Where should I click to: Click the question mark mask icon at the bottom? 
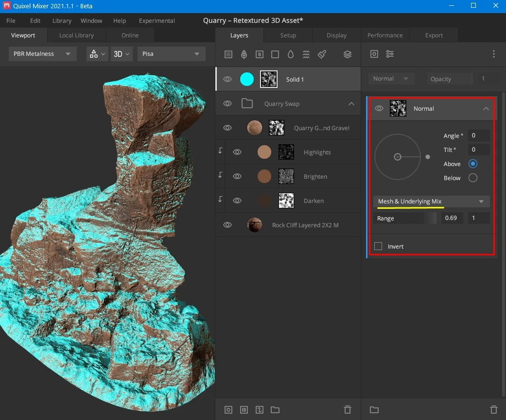(260, 410)
